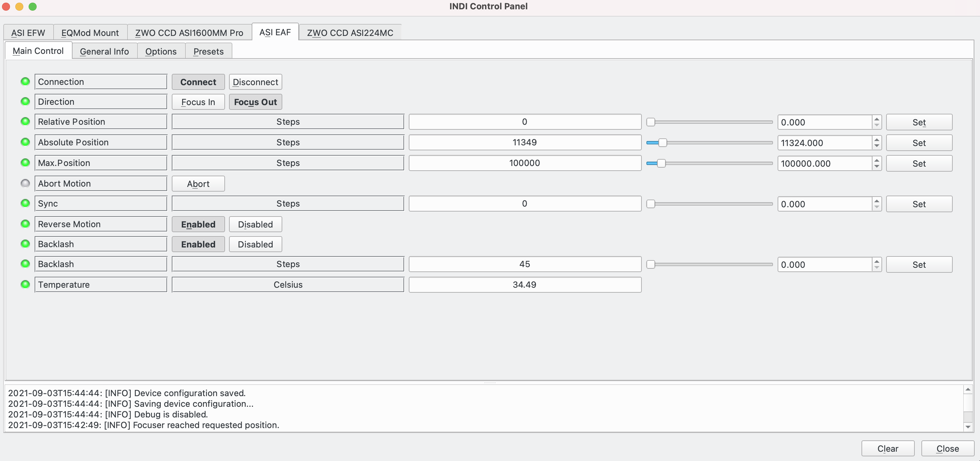
Task: Increment the Max.Position spinbox
Action: coord(877,160)
